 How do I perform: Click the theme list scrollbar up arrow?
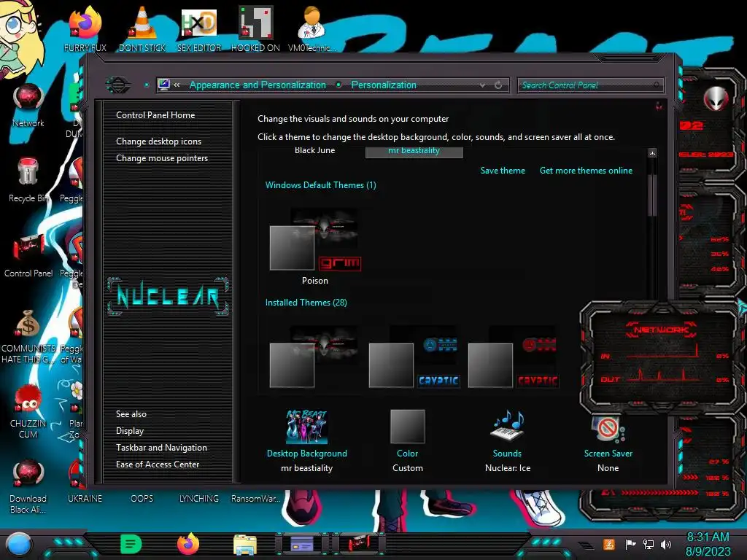652,153
